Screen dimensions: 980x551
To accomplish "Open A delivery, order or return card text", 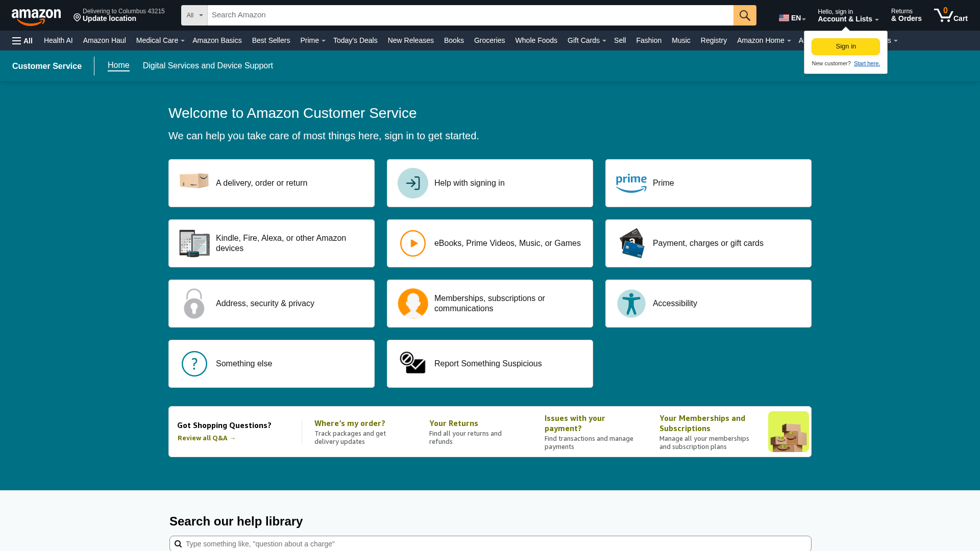I will coord(261,183).
